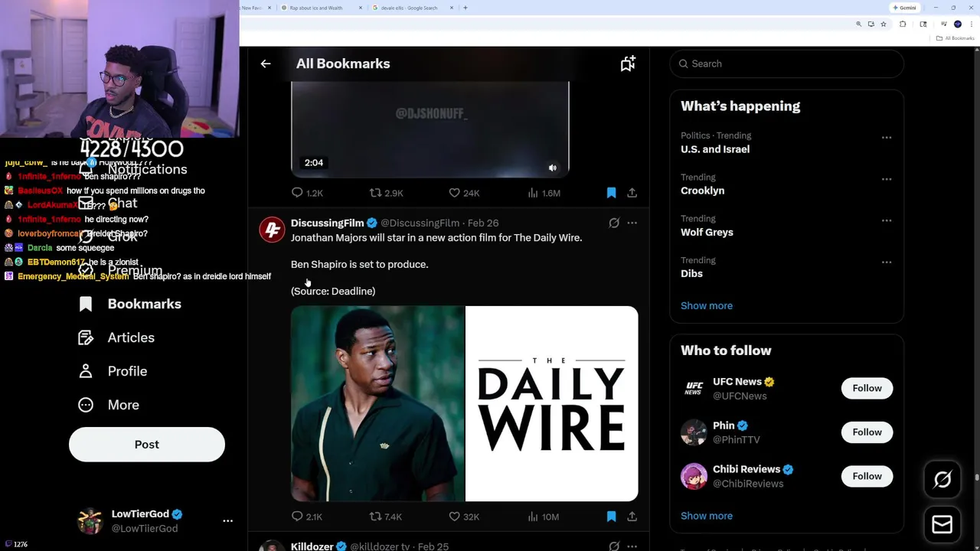The image size is (980, 551).
Task: Compose with the Post button
Action: (x=147, y=445)
